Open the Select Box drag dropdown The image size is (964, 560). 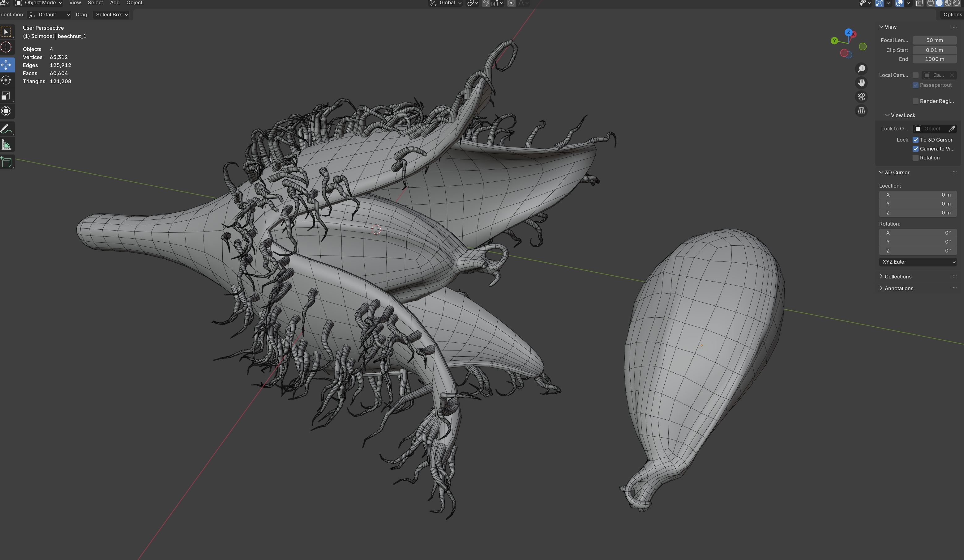pos(111,15)
